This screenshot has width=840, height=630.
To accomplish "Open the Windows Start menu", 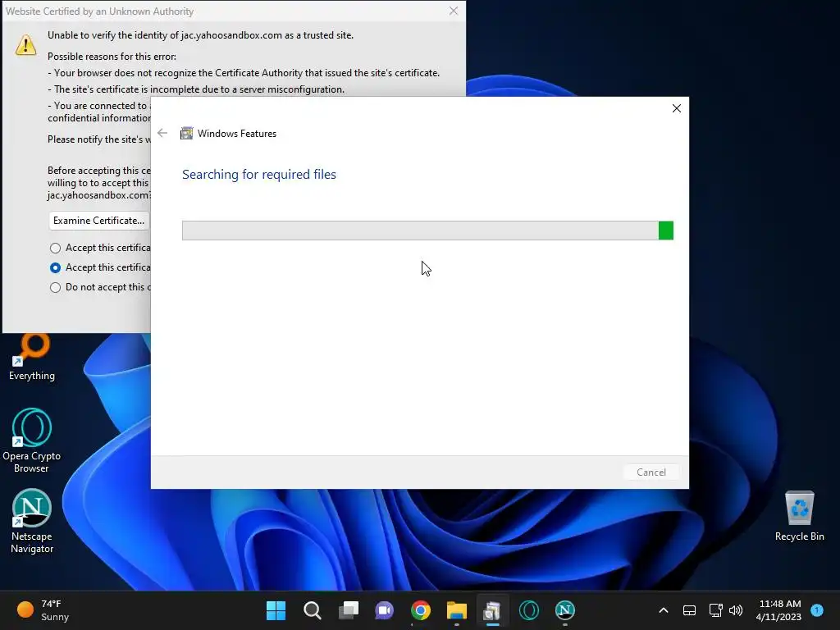I will pyautogui.click(x=276, y=610).
